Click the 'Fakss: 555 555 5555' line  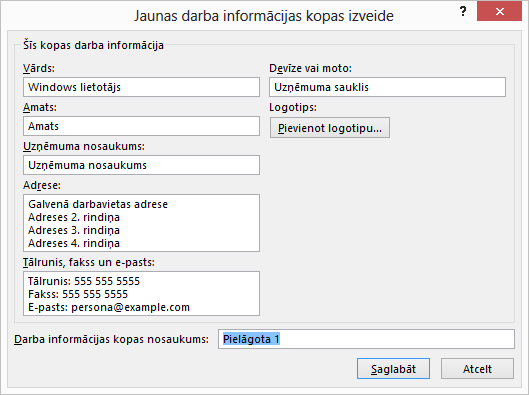point(78,294)
